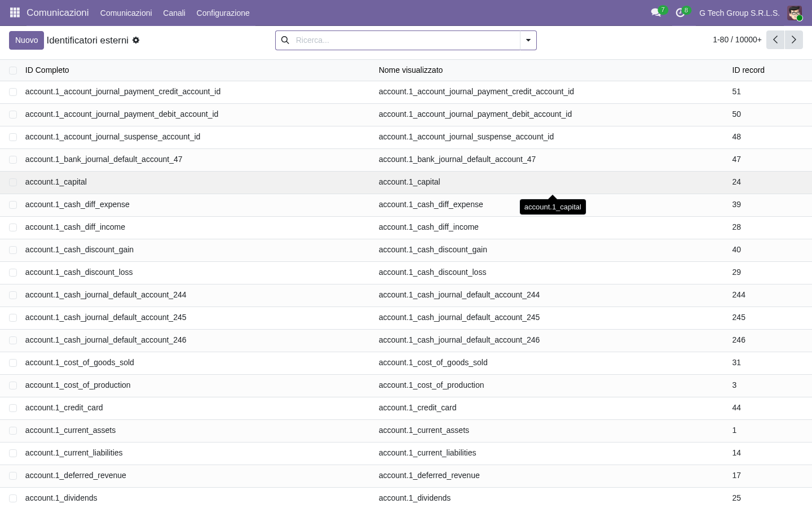812x508 pixels.
Task: Focus the Ricerca search field
Action: 405,40
